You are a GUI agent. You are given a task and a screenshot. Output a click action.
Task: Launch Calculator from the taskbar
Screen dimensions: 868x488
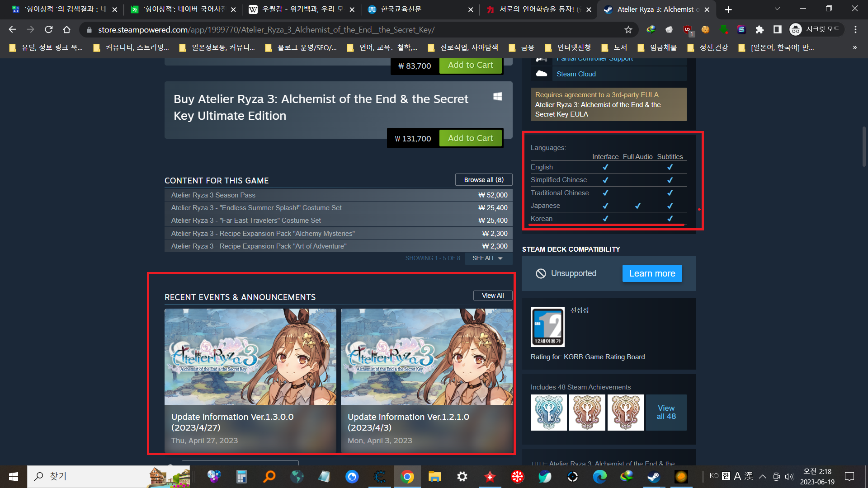tap(241, 476)
